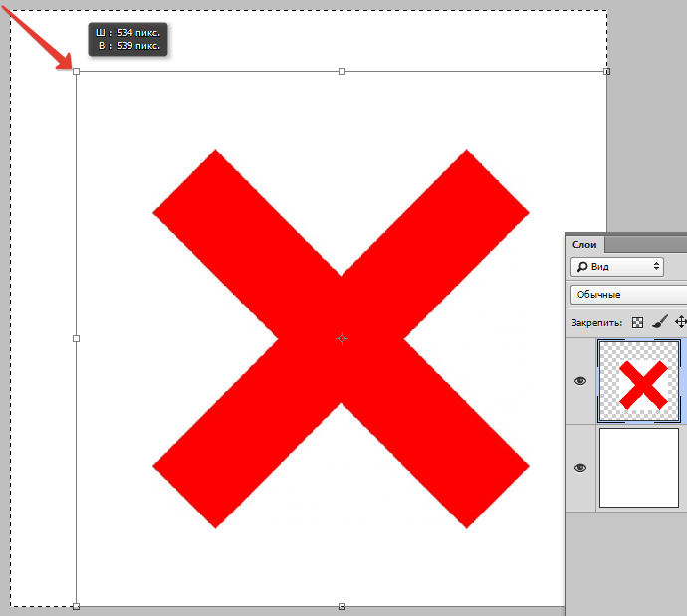Viewport: 687px width, 616px height.
Task: Click the bottom-middle transform handle
Action: pyautogui.click(x=342, y=606)
